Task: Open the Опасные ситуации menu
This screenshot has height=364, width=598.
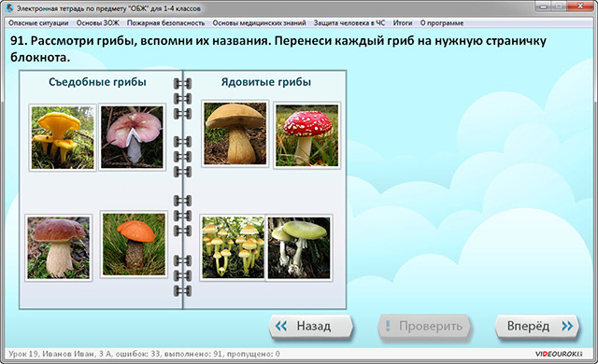Action: [x=38, y=22]
